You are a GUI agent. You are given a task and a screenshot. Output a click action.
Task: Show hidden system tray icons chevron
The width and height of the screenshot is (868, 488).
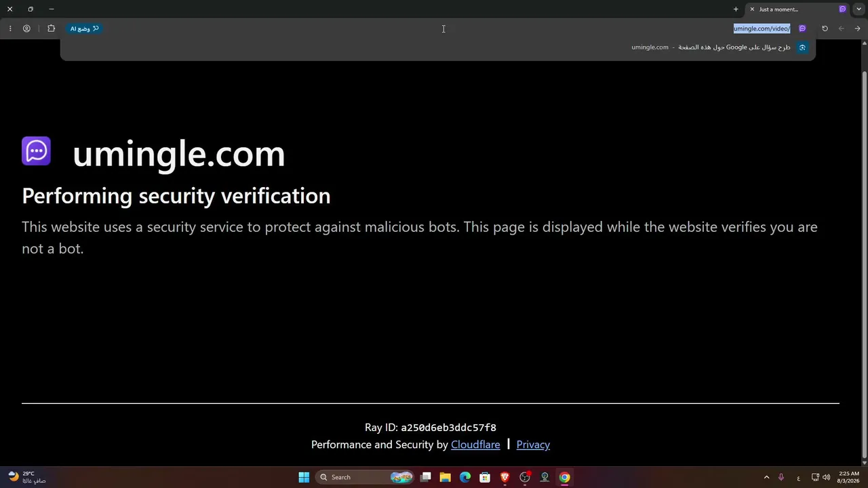pos(766,477)
